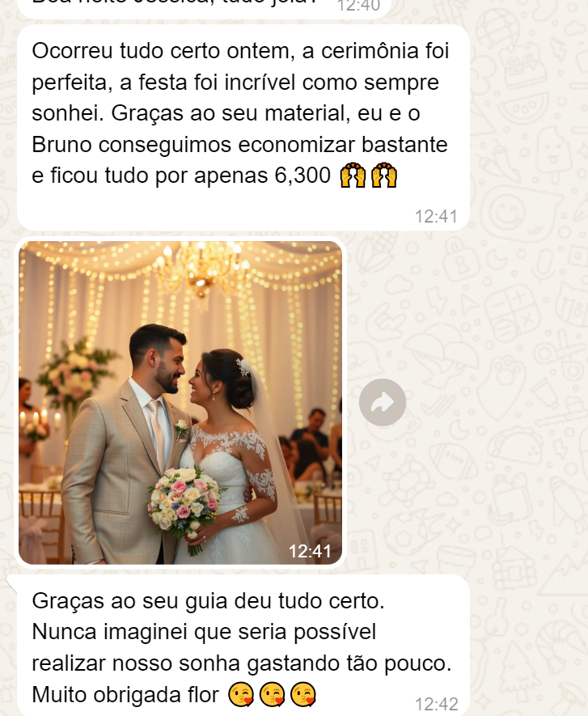Open the wedding couple photo message
The height and width of the screenshot is (716, 588).
coord(180,403)
